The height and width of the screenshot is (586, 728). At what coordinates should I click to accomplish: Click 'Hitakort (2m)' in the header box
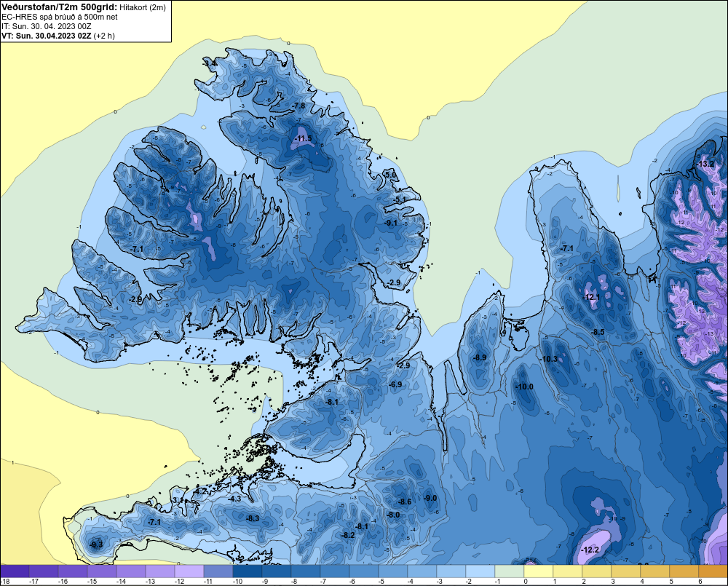pos(142,7)
